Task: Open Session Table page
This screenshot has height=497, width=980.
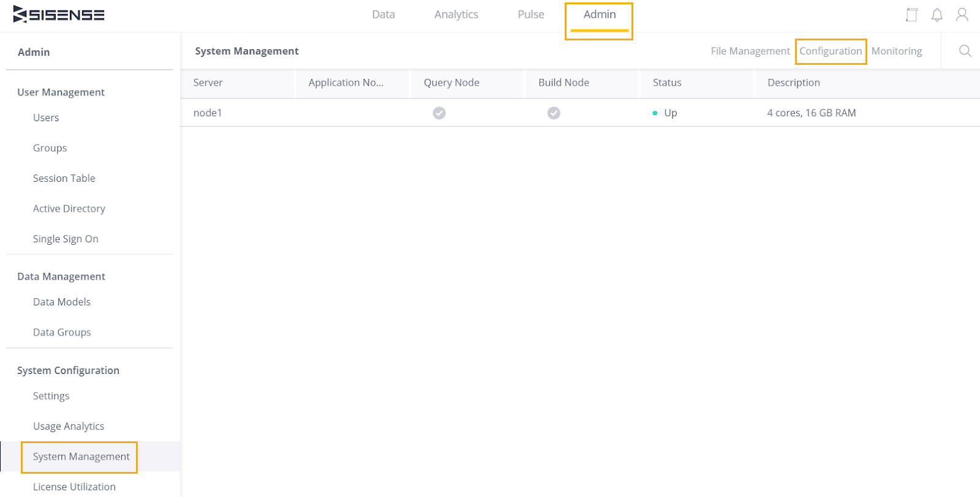Action: point(64,178)
